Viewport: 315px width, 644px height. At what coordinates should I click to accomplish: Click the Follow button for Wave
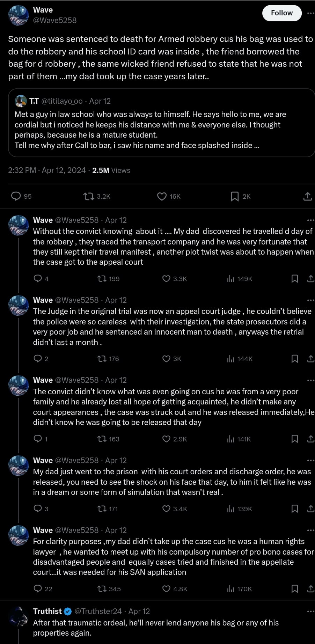(281, 13)
